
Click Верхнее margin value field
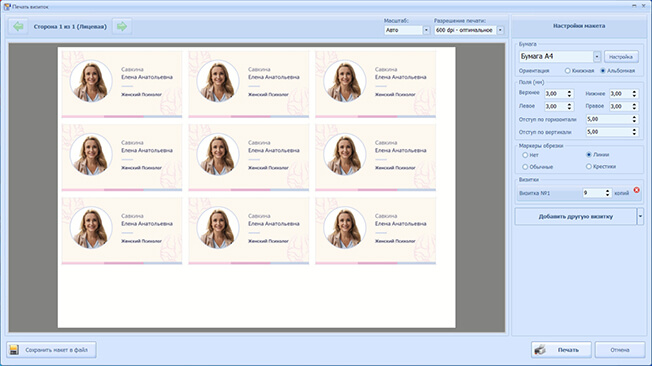[556, 94]
